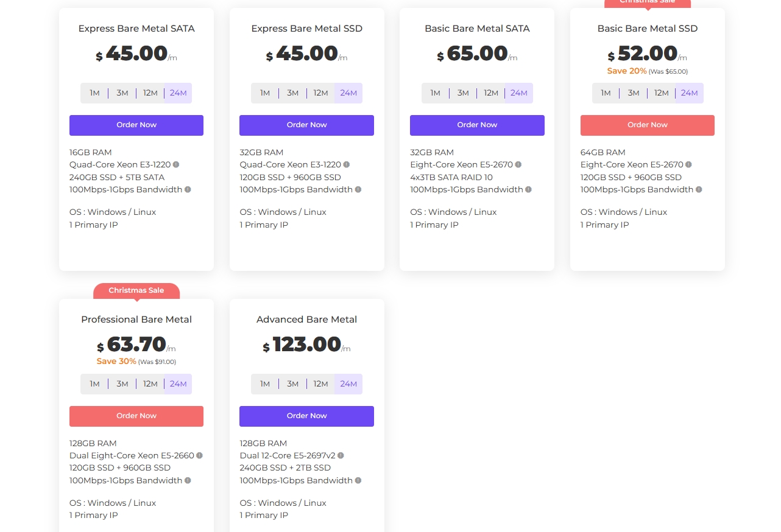The image size is (781, 532).
Task: Click info icon beside Quad-Core Xeon E3-1220 in Express SATA
Action: pyautogui.click(x=176, y=164)
